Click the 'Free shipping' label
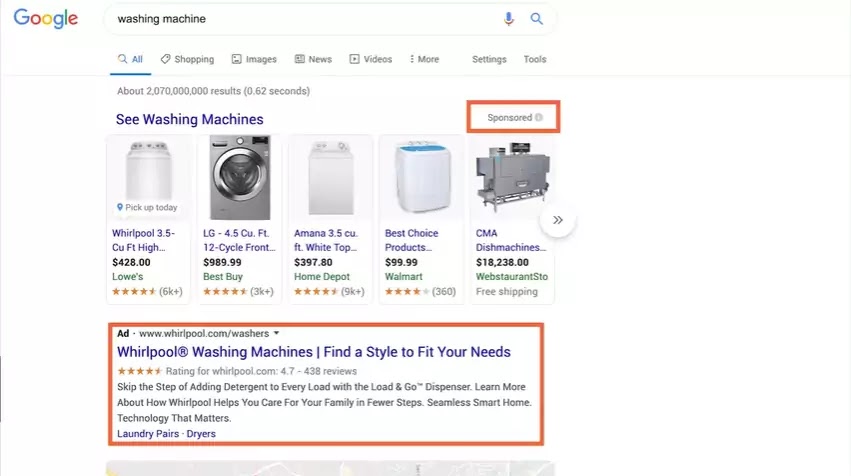 point(507,291)
